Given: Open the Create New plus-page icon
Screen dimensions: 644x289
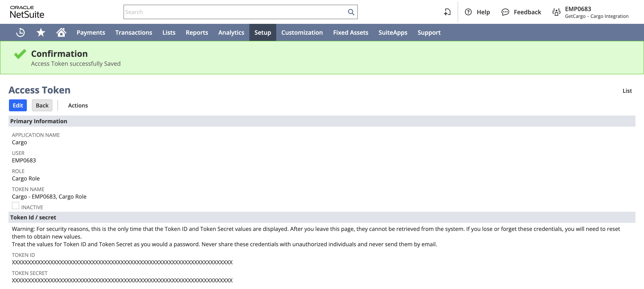Looking at the screenshot, I should click(447, 12).
